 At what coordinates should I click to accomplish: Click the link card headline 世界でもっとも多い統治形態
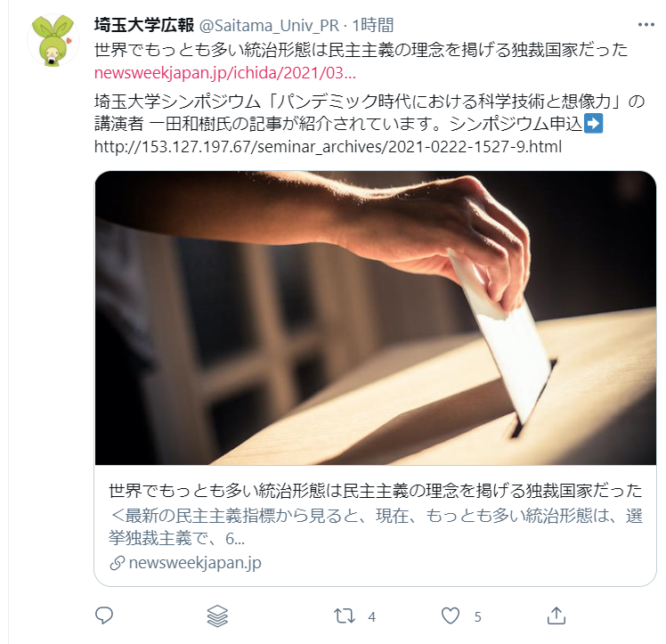[376, 491]
